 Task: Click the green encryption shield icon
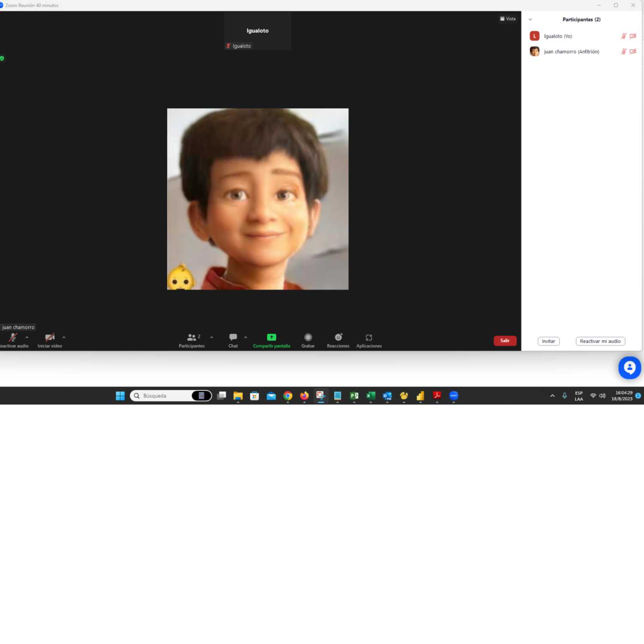(2, 58)
